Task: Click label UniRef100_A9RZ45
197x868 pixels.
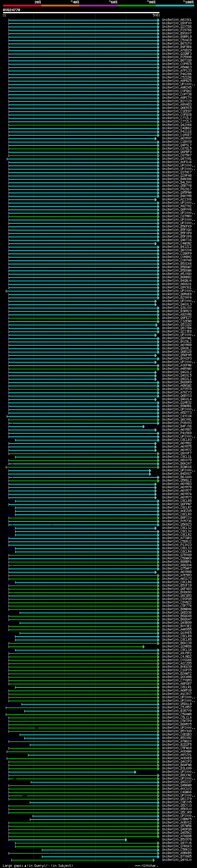Action: click(x=176, y=88)
